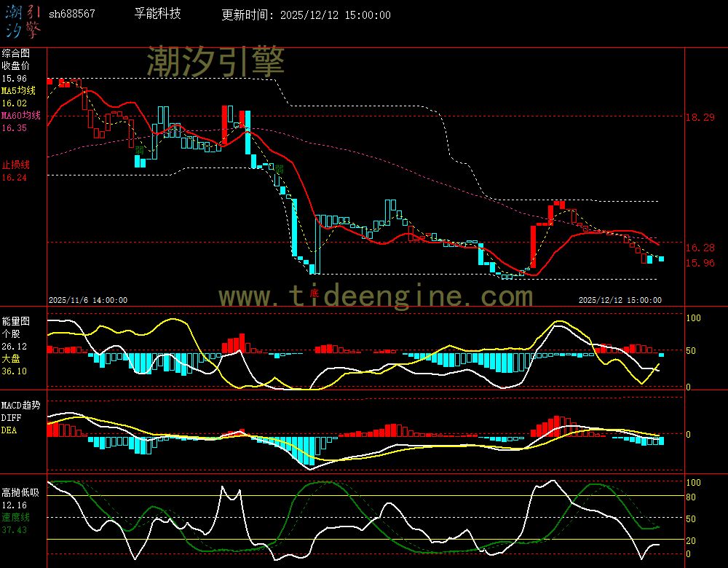Select the 综合图 panel label
The height and width of the screenshot is (568, 728).
tap(15, 53)
